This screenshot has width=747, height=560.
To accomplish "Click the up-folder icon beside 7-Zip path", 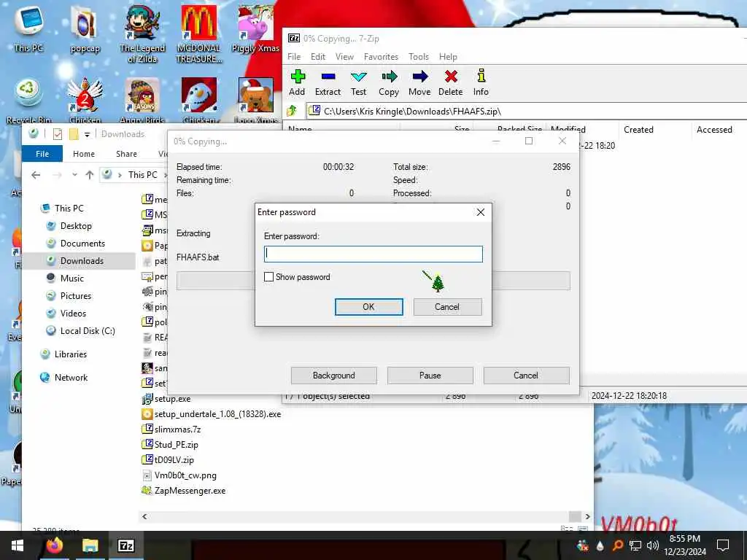I will click(x=292, y=112).
